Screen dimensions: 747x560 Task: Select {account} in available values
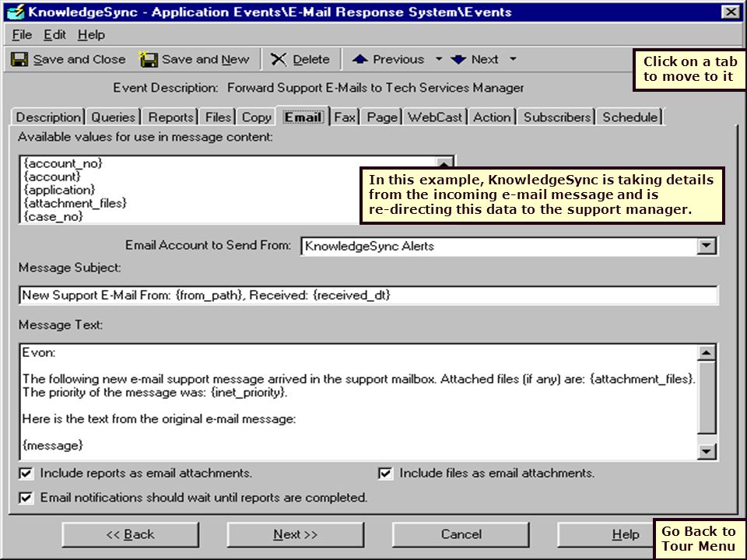pyautogui.click(x=52, y=177)
